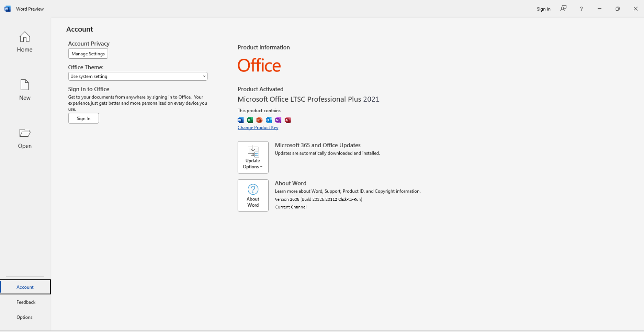The width and height of the screenshot is (644, 332).
Task: Click the Office Theme label
Action: click(86, 67)
